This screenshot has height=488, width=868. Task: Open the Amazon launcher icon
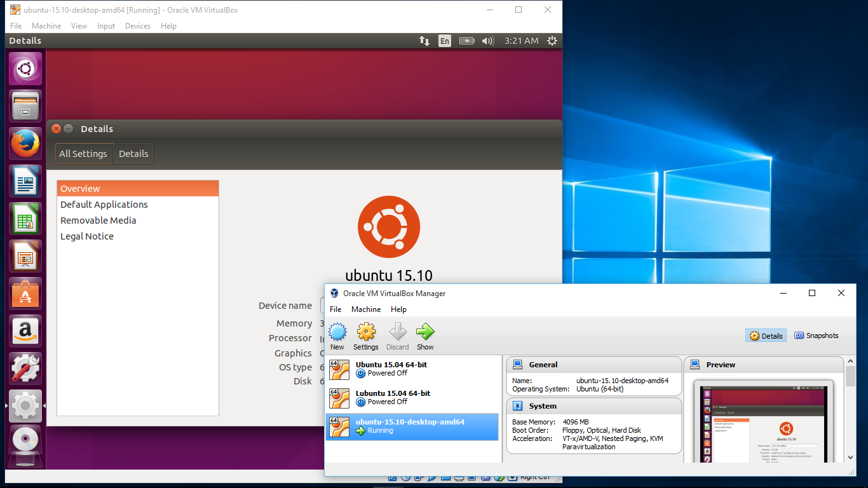(25, 331)
